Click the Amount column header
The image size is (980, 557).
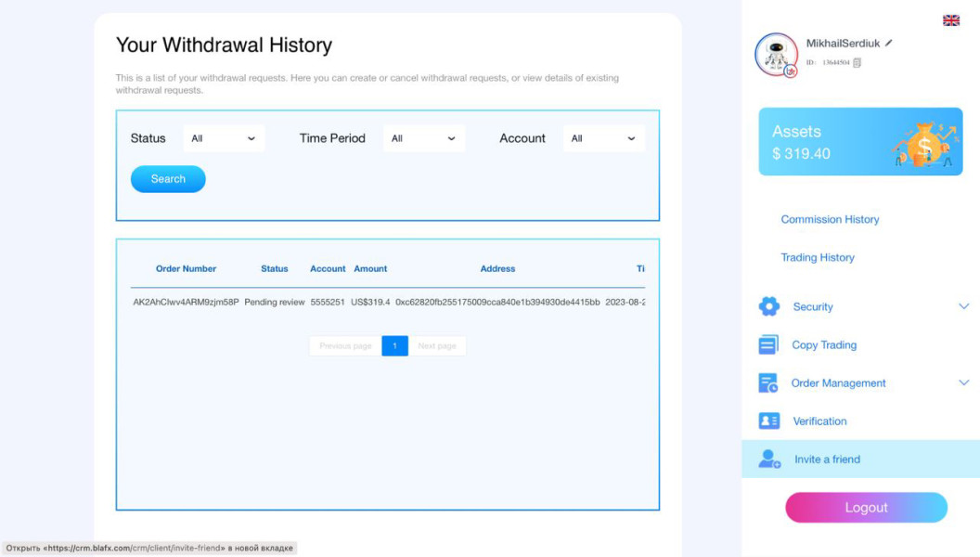370,269
